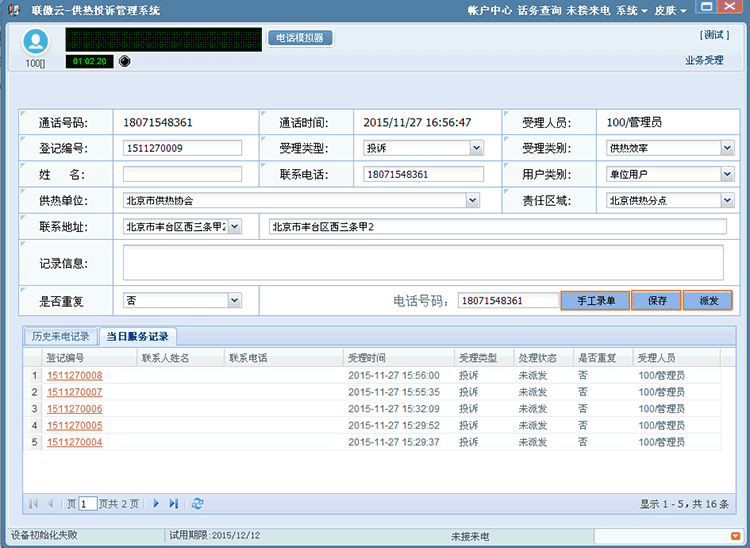Expand the 是否重复 dropdown

234,300
